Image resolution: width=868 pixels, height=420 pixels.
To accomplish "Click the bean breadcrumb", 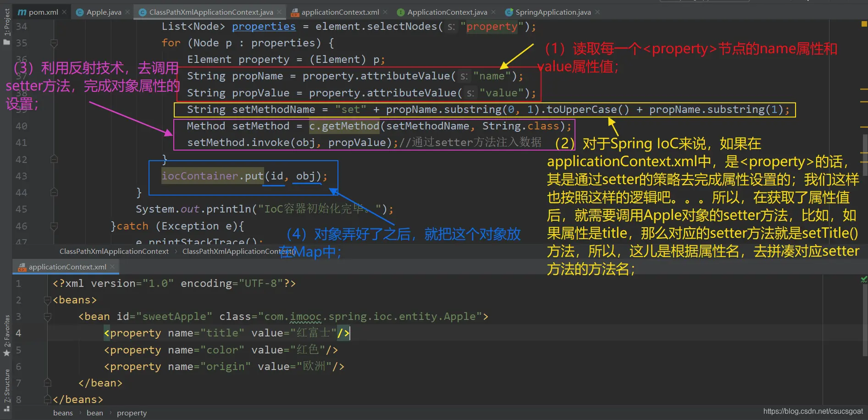I will tap(95, 413).
